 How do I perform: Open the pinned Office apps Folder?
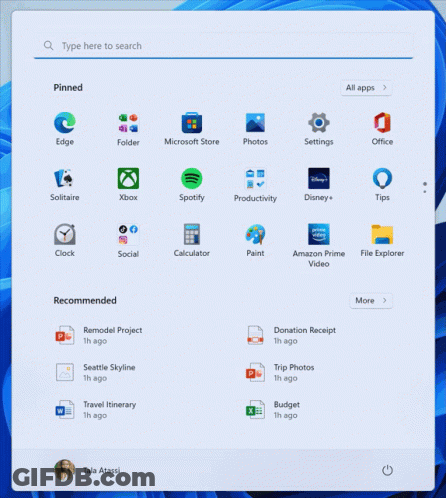128,130
